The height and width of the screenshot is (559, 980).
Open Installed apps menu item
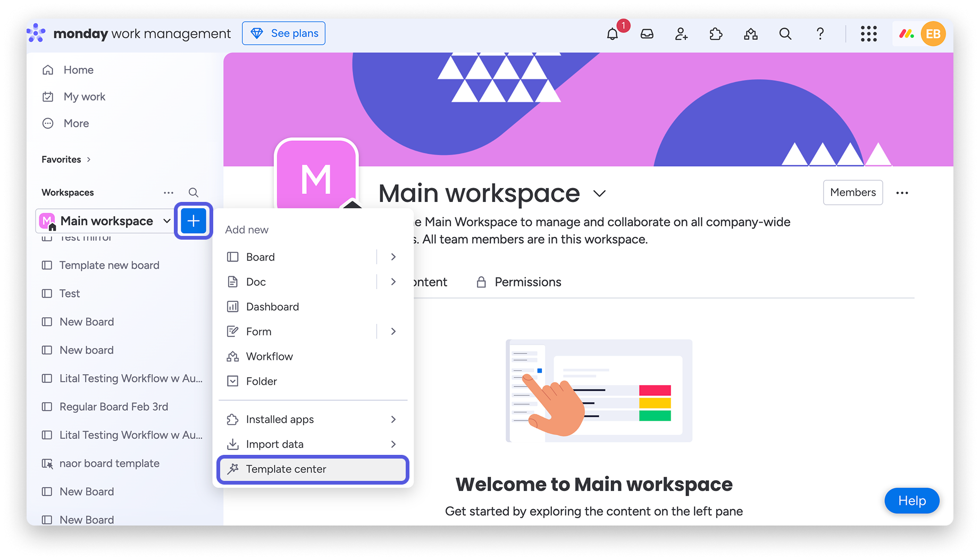[x=313, y=420]
